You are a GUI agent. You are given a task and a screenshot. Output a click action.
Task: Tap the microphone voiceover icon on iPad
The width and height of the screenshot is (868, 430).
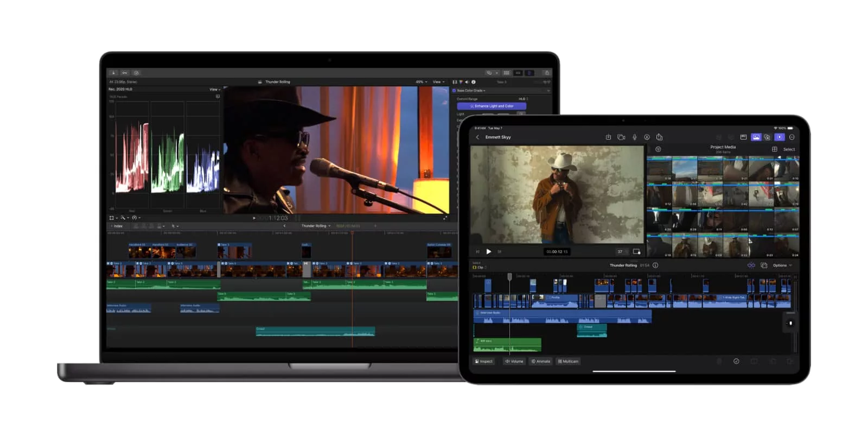point(634,137)
